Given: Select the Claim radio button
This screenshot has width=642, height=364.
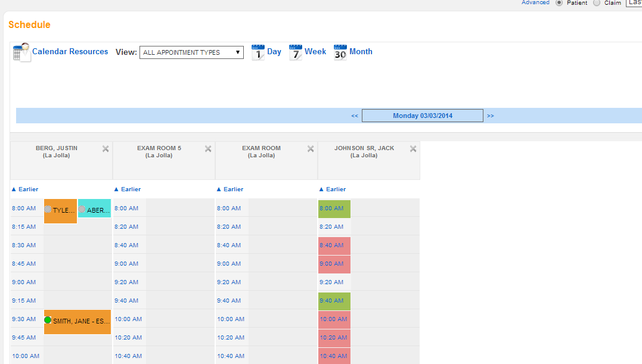Looking at the screenshot, I should [597, 3].
